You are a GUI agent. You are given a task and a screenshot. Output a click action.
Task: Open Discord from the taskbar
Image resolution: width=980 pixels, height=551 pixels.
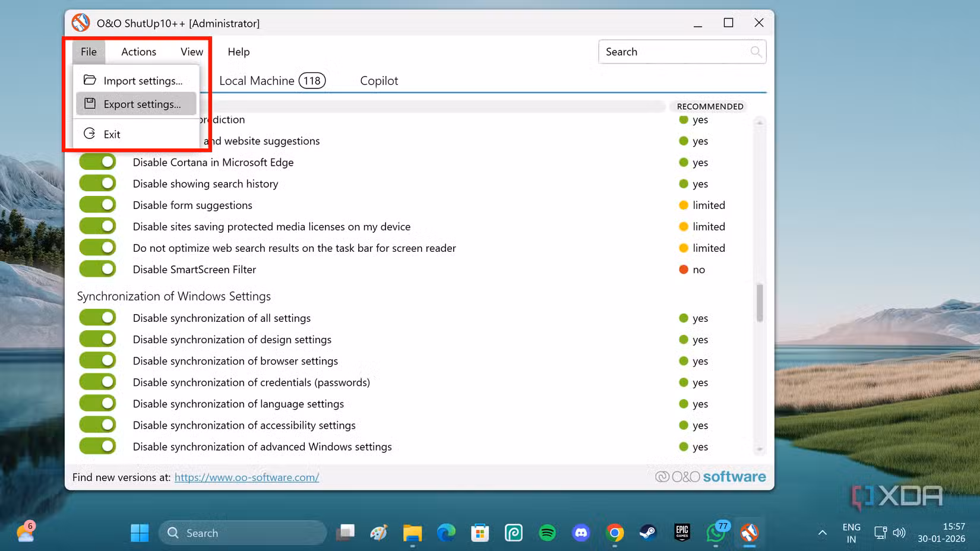pyautogui.click(x=581, y=533)
